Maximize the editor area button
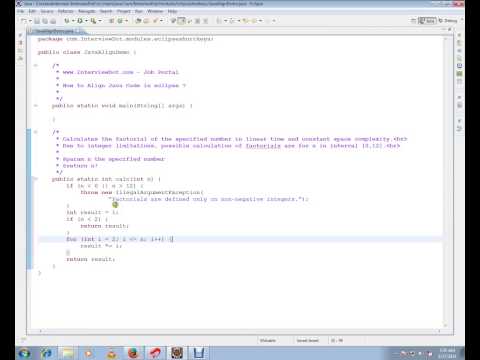The image size is (480, 360). 450,29
